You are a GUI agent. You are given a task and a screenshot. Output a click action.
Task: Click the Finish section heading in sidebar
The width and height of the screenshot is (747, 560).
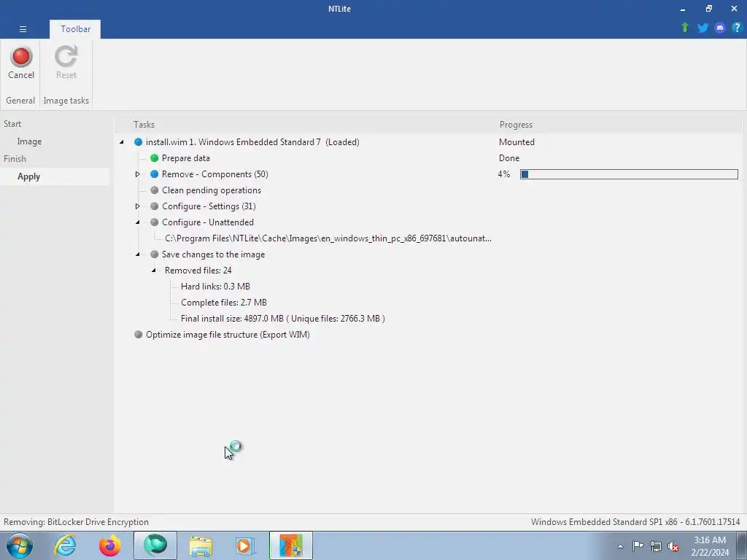pos(15,158)
